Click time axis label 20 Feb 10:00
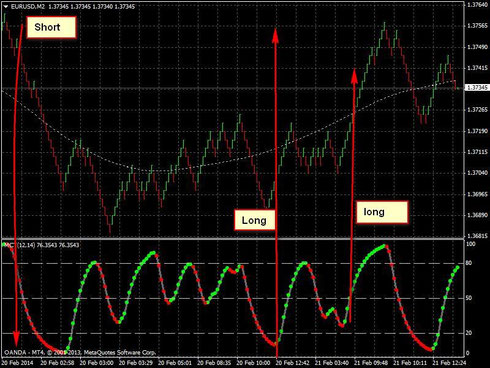 253,363
